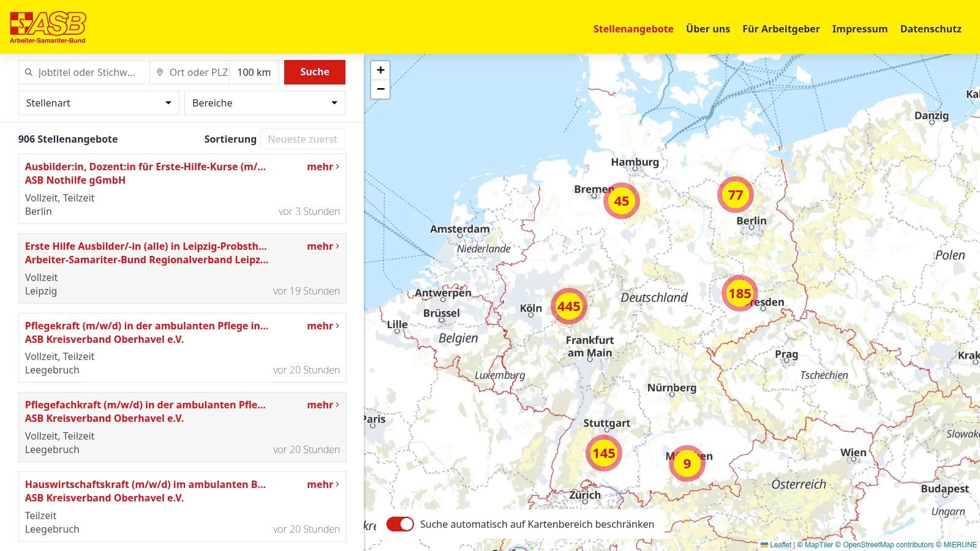
Task: Click the OpenStreetMap contributors link
Action: (884, 545)
